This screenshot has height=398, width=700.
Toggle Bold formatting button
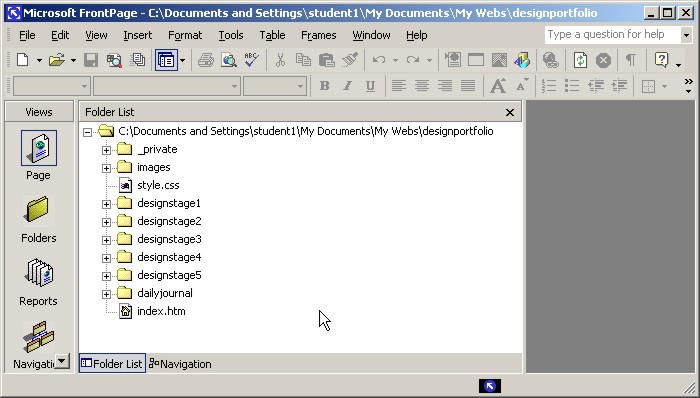(325, 86)
